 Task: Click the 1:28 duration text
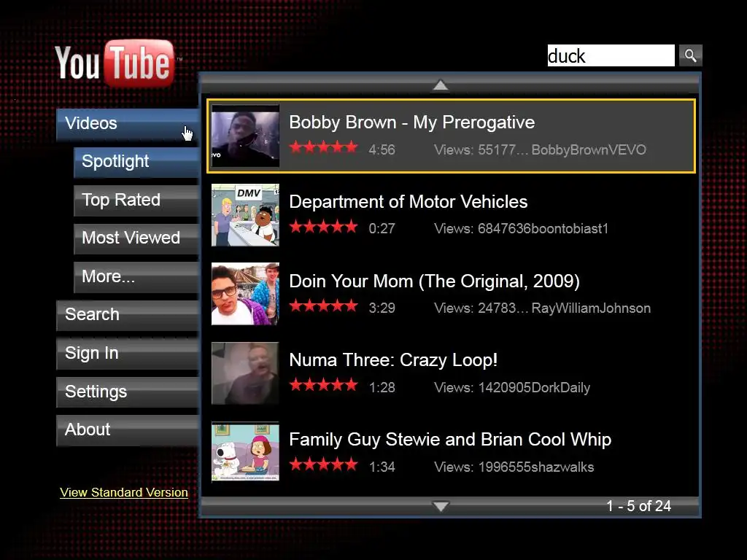[x=382, y=388]
